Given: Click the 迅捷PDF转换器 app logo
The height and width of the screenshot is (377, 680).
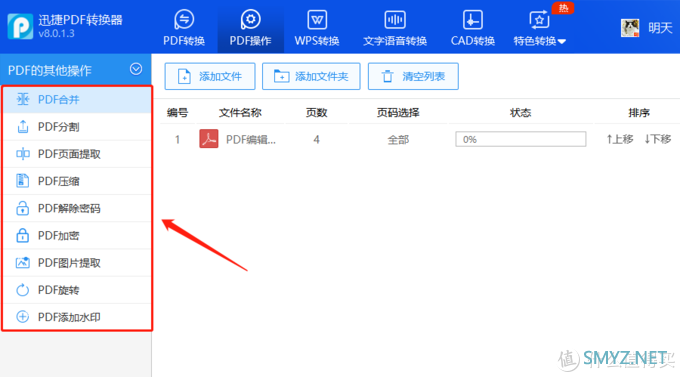Looking at the screenshot, I should (x=20, y=26).
